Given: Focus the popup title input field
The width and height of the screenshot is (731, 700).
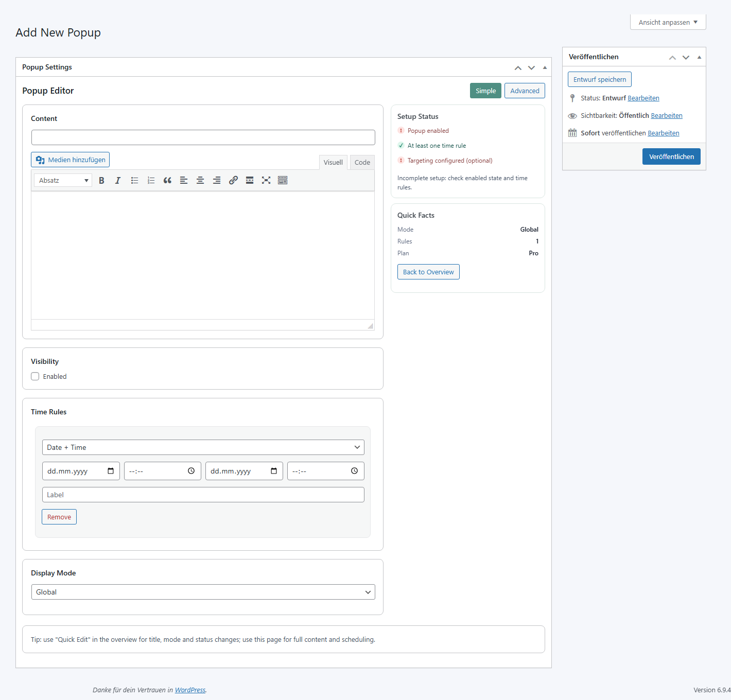Looking at the screenshot, I should [203, 137].
